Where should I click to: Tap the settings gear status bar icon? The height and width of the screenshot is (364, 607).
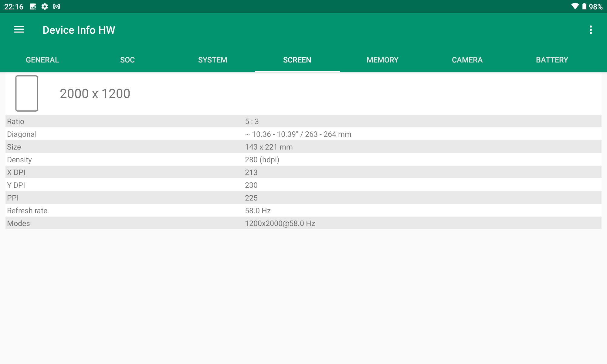(x=45, y=6)
